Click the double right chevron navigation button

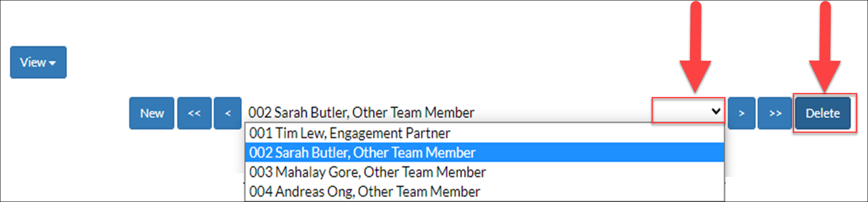pos(775,114)
